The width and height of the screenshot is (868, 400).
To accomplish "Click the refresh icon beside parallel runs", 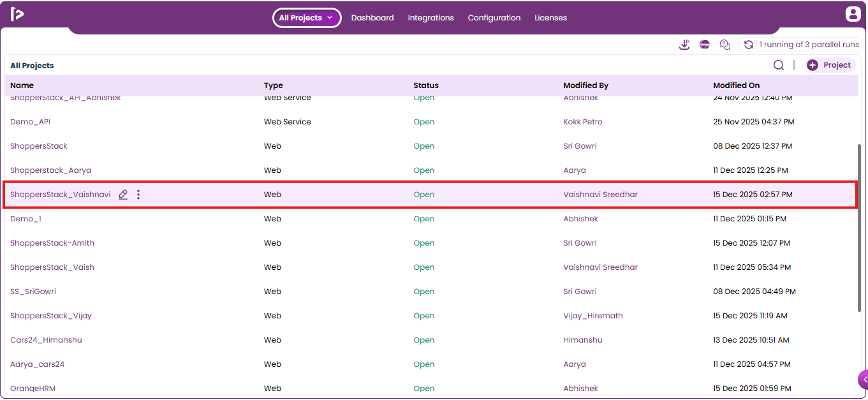I will click(749, 45).
